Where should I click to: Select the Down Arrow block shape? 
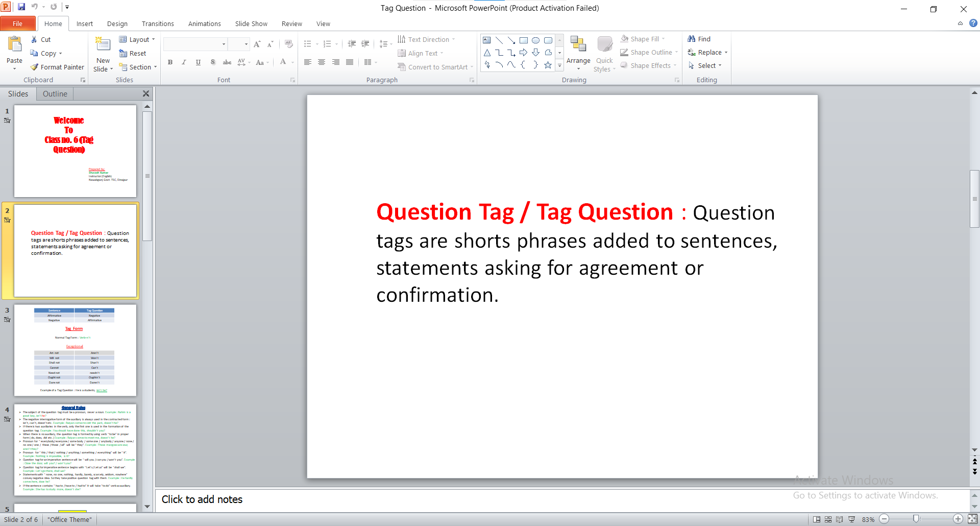tap(536, 53)
